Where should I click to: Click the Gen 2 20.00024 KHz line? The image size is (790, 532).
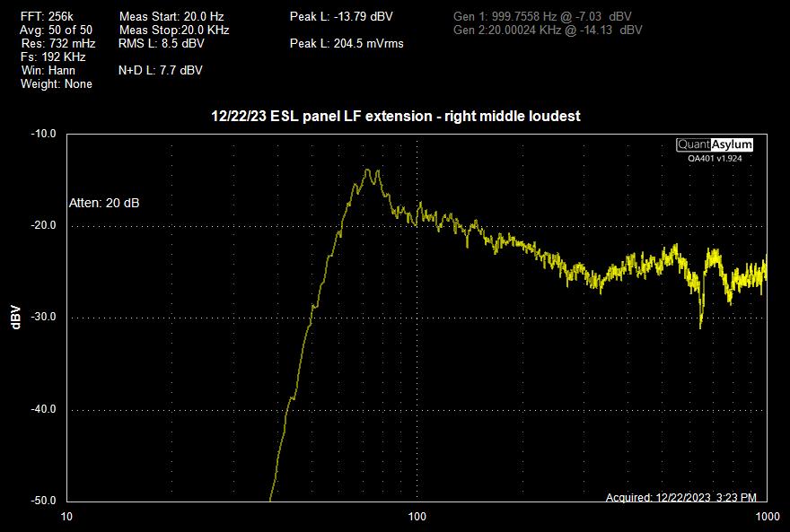548,31
